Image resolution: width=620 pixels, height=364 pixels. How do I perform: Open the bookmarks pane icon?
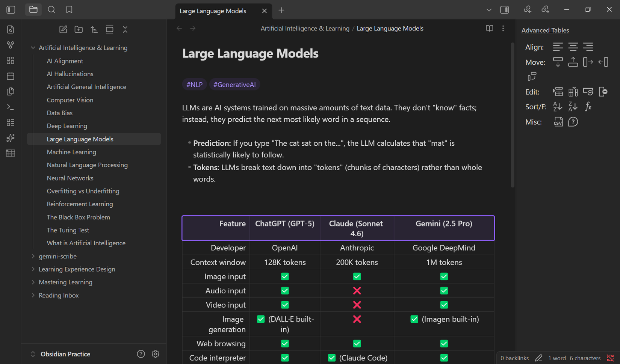[69, 10]
